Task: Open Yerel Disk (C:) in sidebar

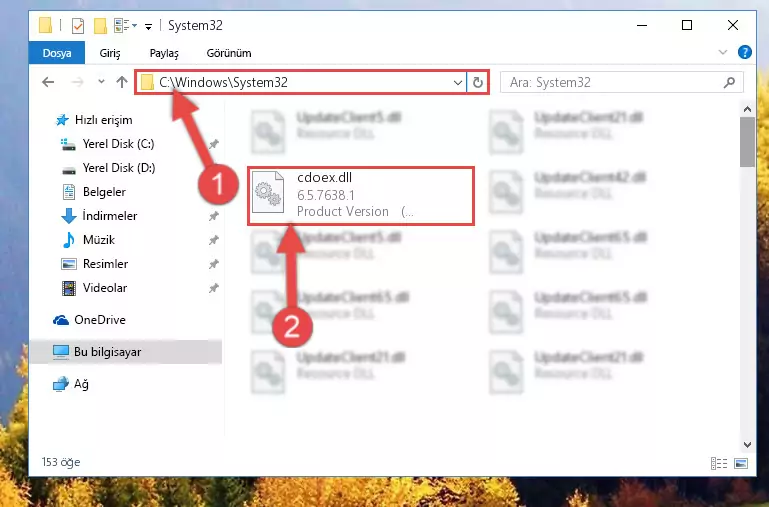Action: [x=118, y=144]
